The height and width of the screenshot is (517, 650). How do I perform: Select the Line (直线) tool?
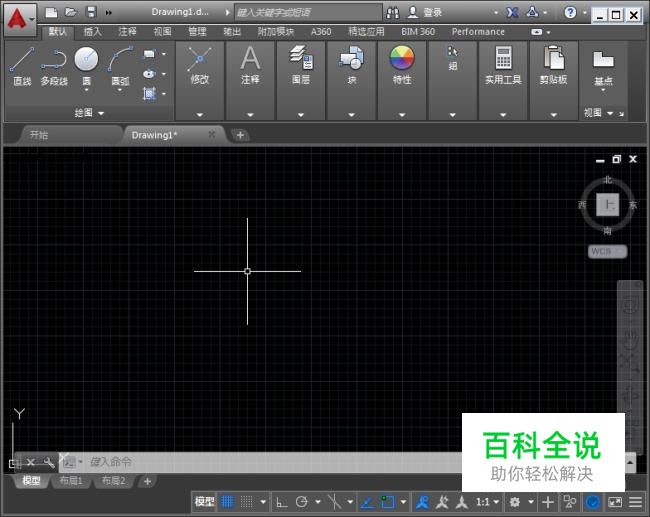tap(22, 66)
